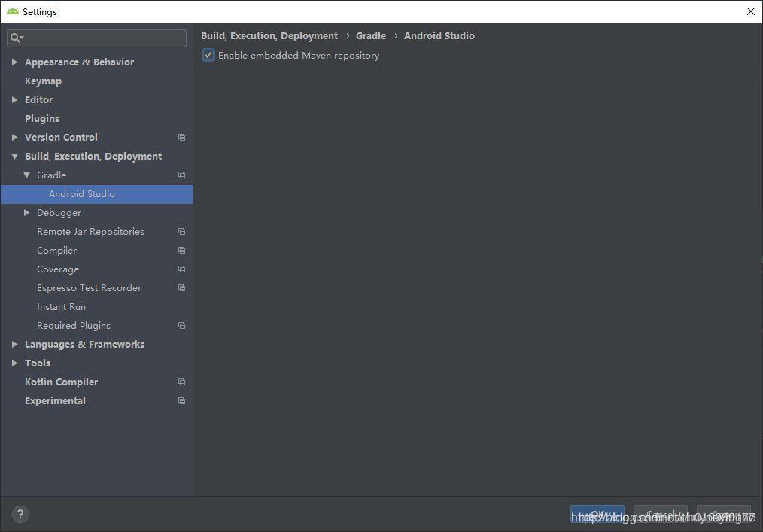Viewport: 763px width, 532px height.
Task: Open the Compiler settings page
Action: (57, 250)
